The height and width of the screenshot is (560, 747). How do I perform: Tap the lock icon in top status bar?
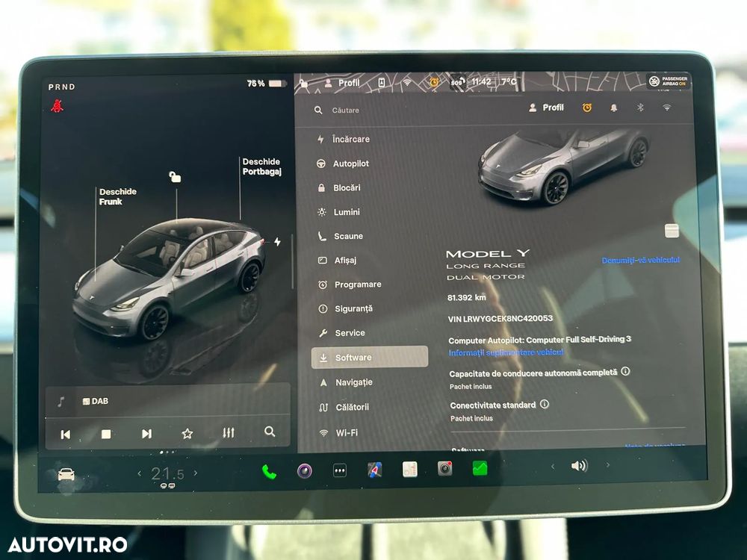tap(303, 84)
